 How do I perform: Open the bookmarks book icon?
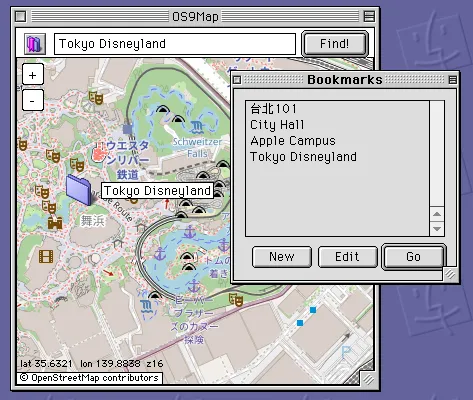(35, 44)
